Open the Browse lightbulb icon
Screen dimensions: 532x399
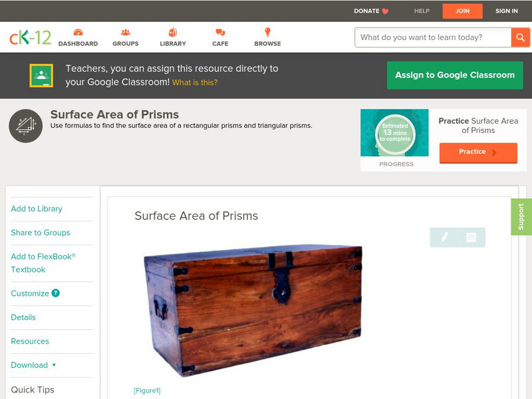click(267, 33)
